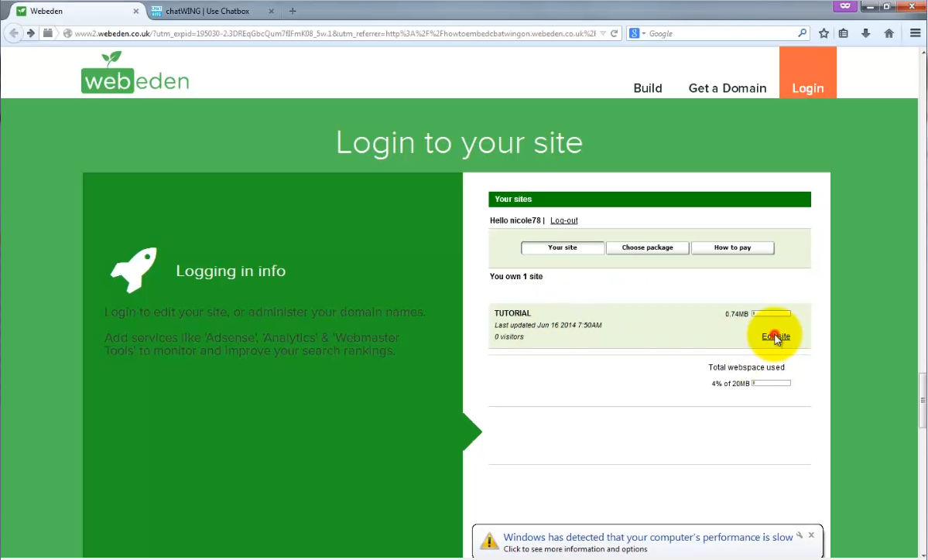Click the orange Login menu item
The image size is (928, 560).
coord(808,73)
